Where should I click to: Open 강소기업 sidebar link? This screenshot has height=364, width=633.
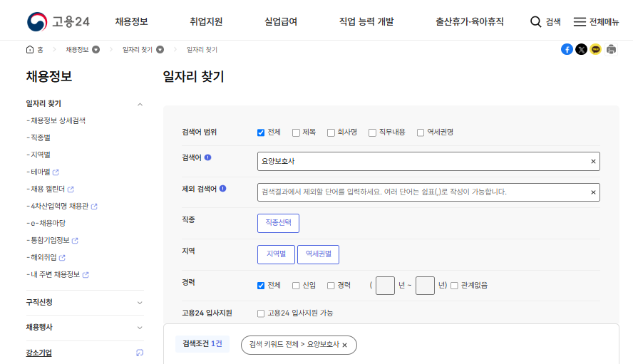click(38, 353)
